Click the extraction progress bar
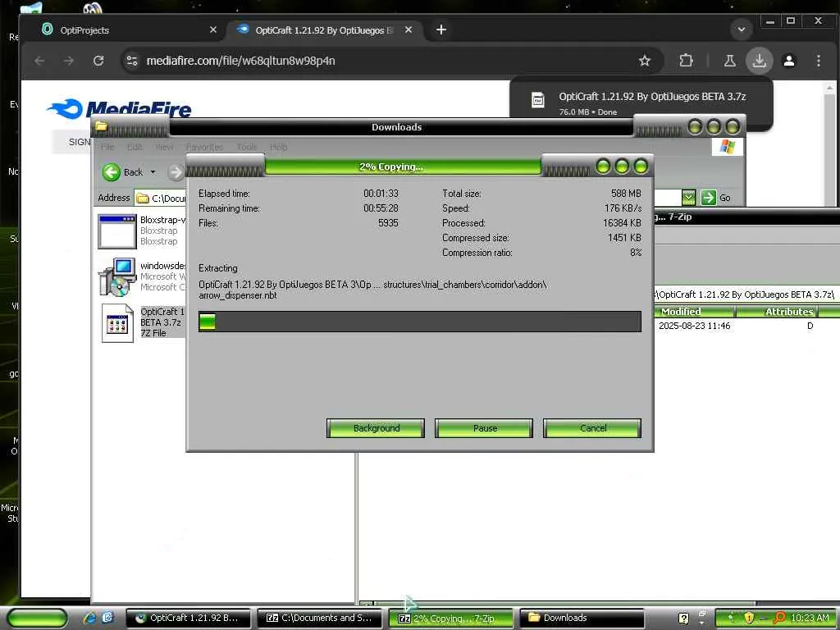The width and height of the screenshot is (840, 630). 419,322
